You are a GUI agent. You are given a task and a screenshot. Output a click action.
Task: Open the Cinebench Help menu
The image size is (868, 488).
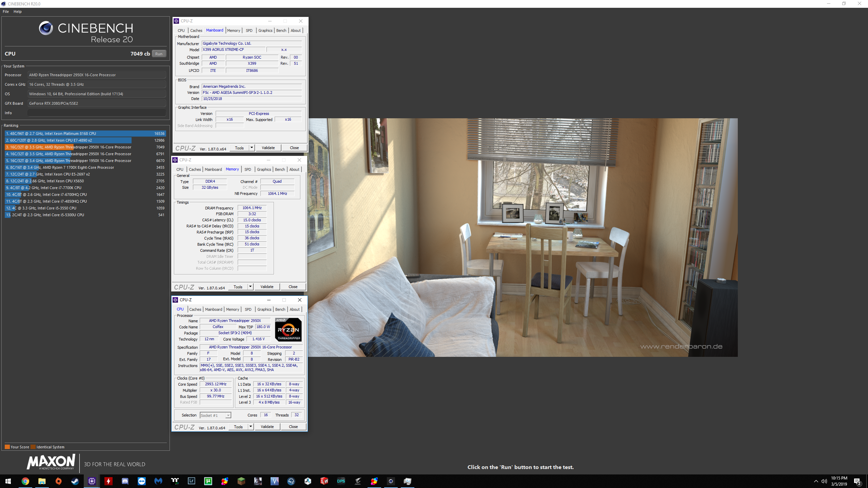18,12
